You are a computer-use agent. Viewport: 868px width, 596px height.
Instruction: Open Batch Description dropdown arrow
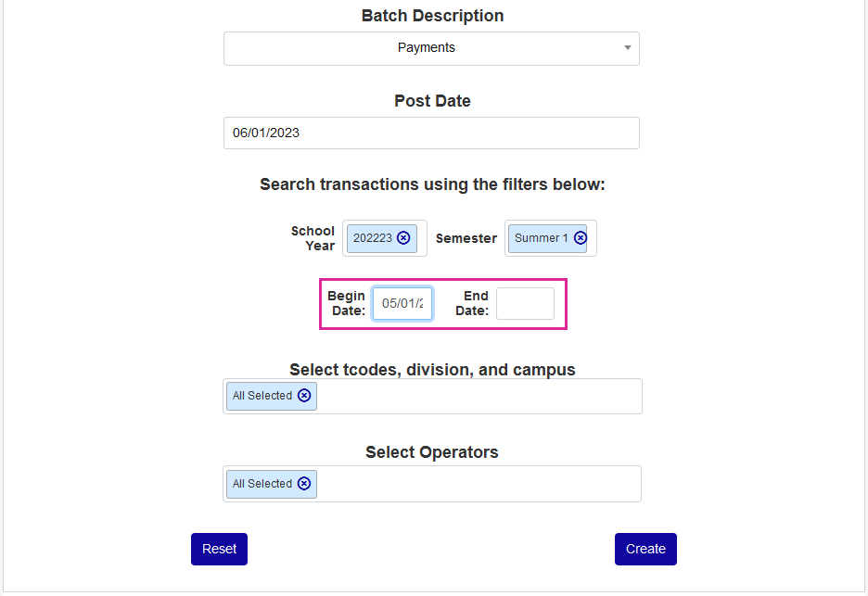(x=628, y=48)
